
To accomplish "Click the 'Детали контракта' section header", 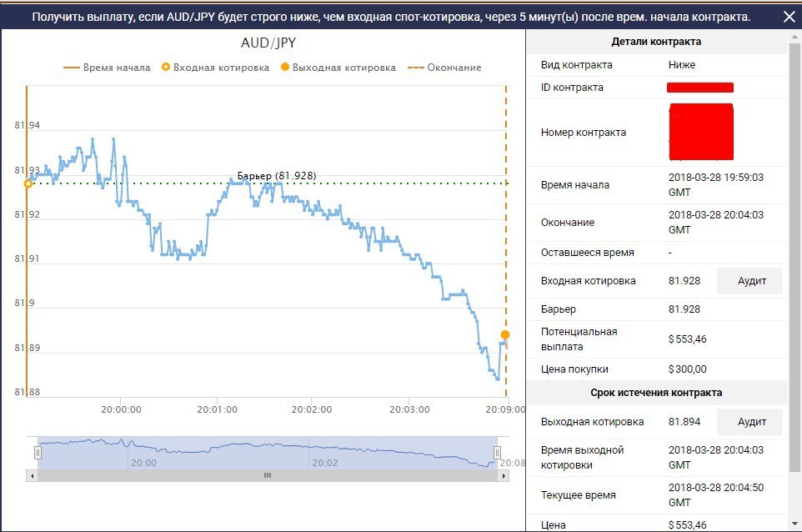I will 656,42.
